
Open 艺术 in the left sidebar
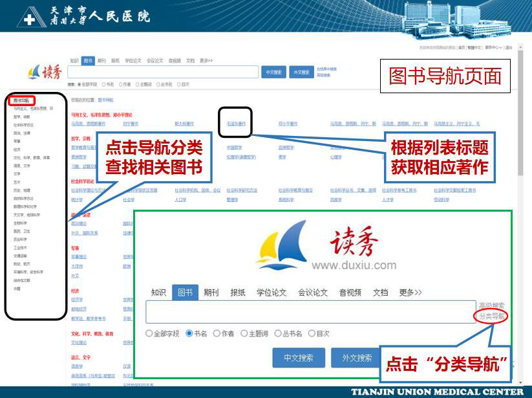(17, 182)
